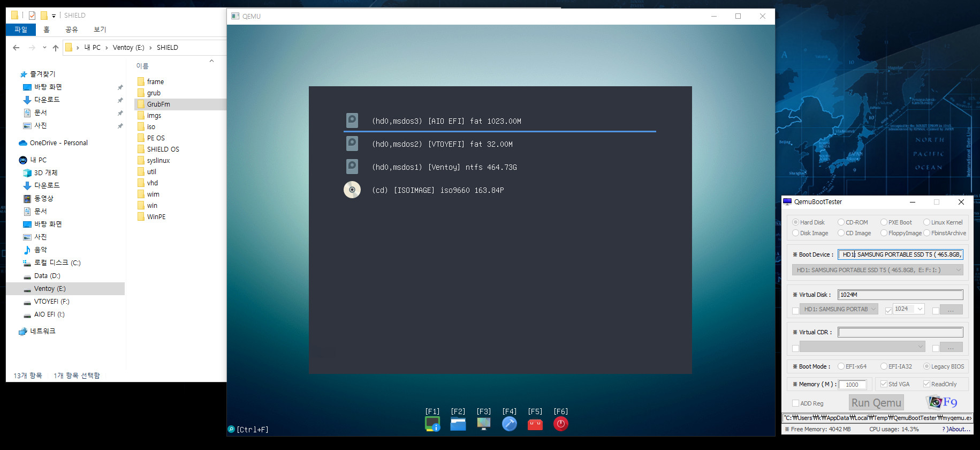Expand the breadcrumb chevron after Ventoy (E:)
The height and width of the screenshot is (450, 980).
point(150,48)
